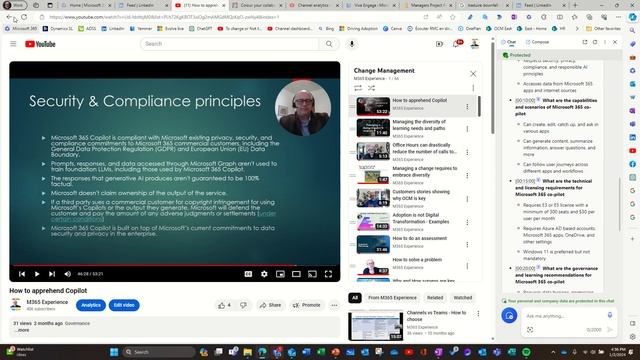Start voice search with the microphone icon
The image size is (640, 360).
pyautogui.click(x=352, y=44)
